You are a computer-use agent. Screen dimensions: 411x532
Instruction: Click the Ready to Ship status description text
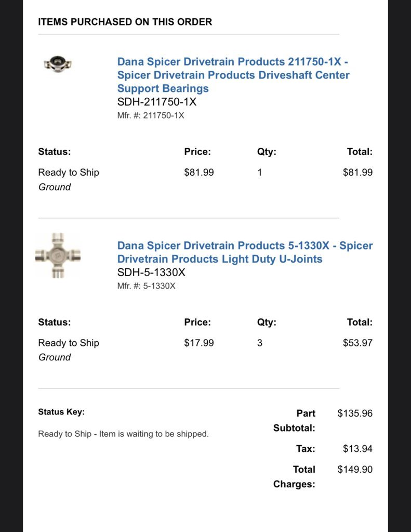pos(124,434)
